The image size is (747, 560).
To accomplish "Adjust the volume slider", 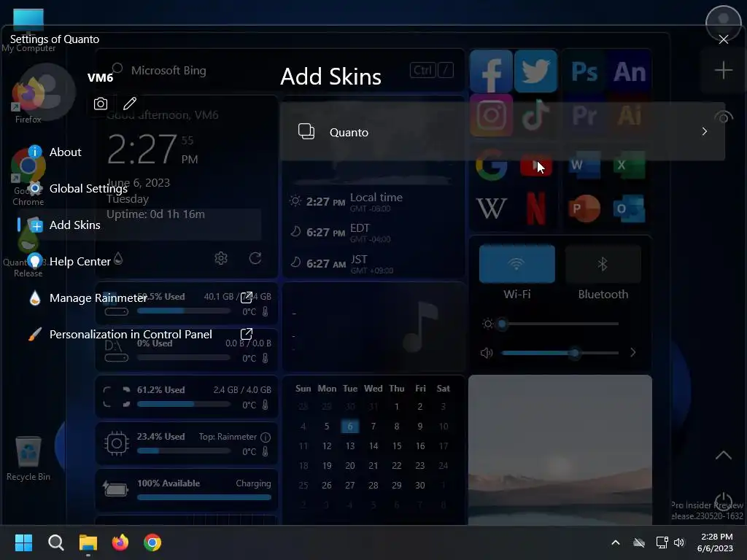I will pyautogui.click(x=560, y=353).
